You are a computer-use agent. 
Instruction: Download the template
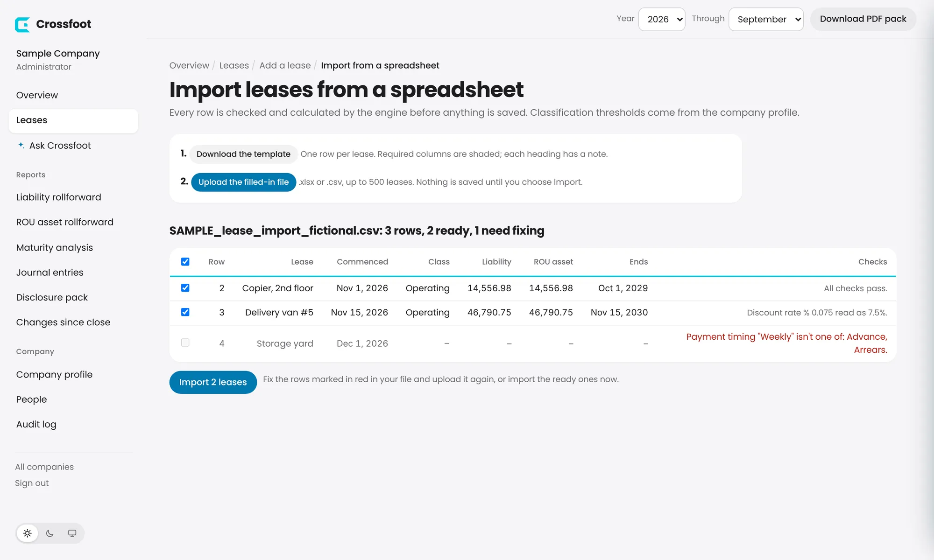pos(243,154)
